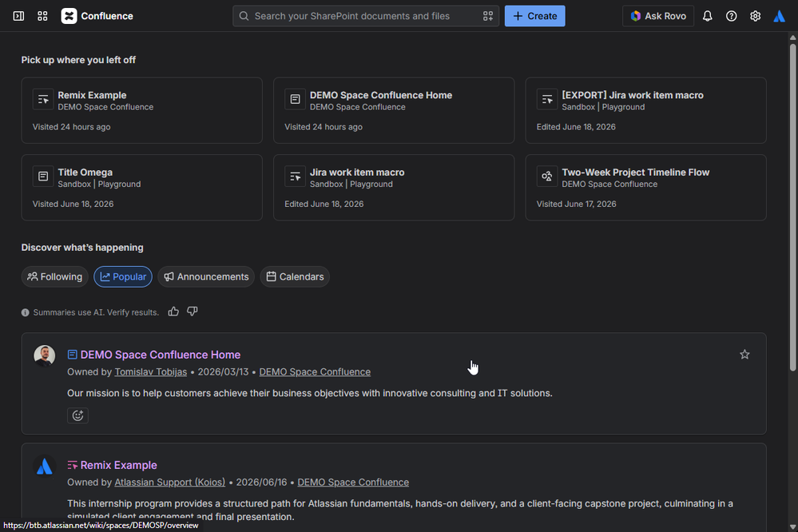Click thumbs down on AI summaries
The height and width of the screenshot is (532, 798).
tap(193, 312)
